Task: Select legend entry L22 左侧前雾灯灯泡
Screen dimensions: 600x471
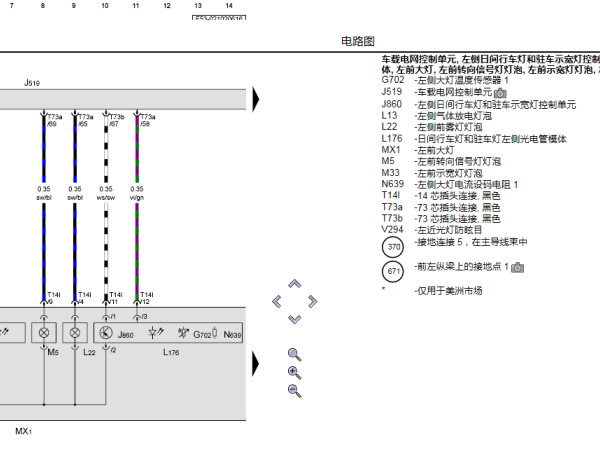Action: click(x=432, y=127)
